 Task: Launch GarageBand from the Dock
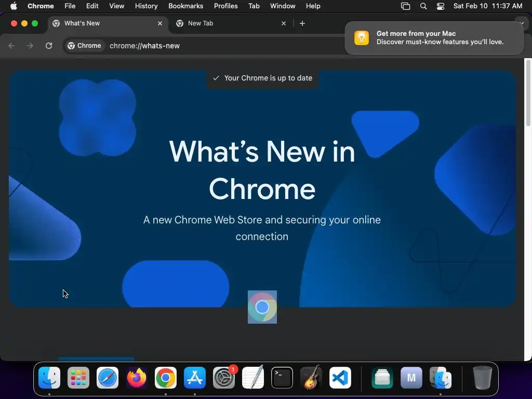tap(311, 378)
